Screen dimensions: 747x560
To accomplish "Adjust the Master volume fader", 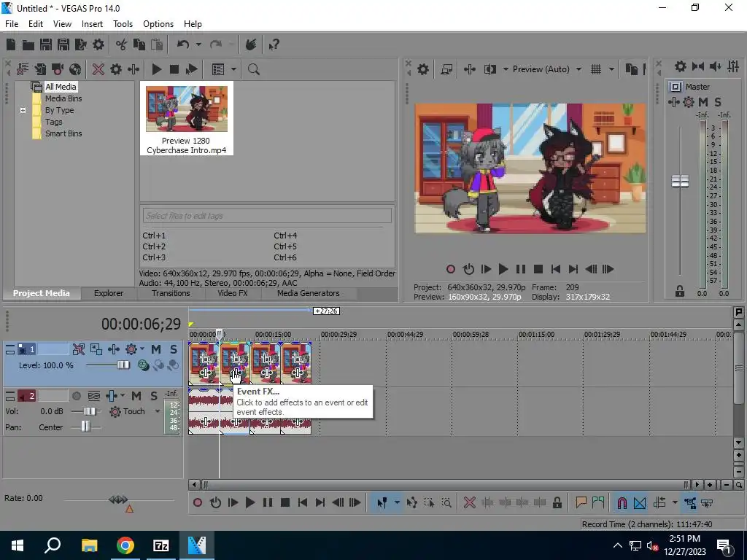I will click(x=680, y=181).
